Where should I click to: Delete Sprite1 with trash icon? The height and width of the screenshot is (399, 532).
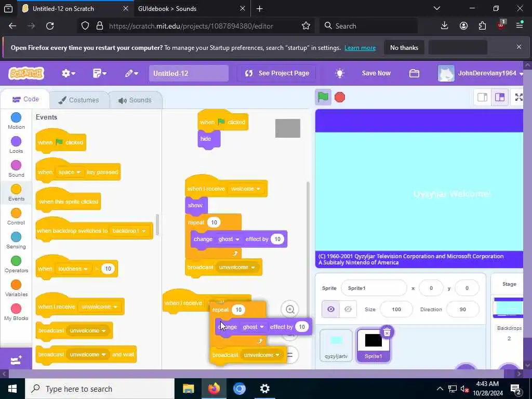[387, 332]
